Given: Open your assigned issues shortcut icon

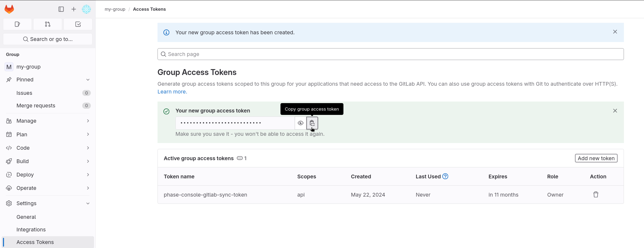Looking at the screenshot, I should (x=17, y=24).
